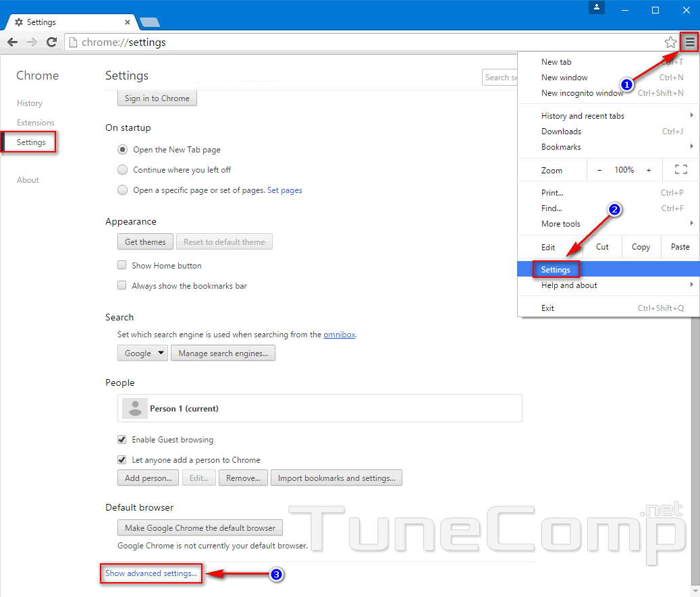Click Import bookmarks and settings...

[x=336, y=478]
